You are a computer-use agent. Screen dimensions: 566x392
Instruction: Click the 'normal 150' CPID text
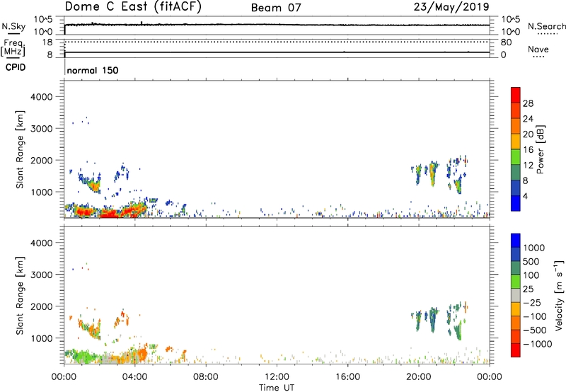[93, 70]
